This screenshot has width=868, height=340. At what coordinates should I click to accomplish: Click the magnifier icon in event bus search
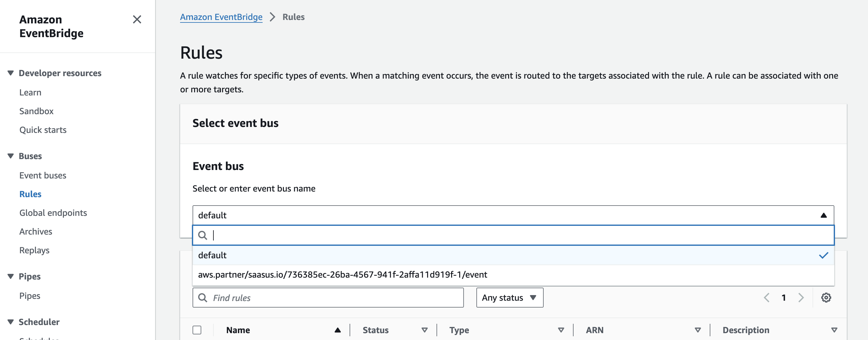click(x=203, y=236)
